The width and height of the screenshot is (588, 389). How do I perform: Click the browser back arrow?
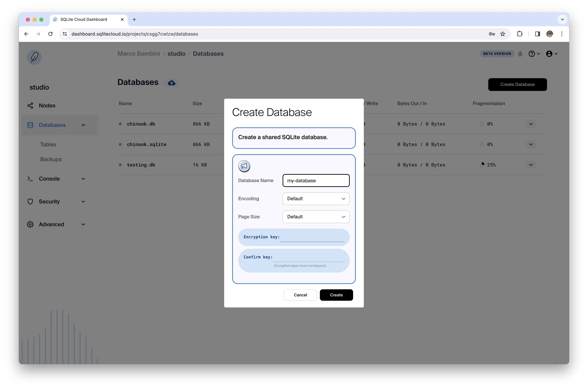coord(26,34)
